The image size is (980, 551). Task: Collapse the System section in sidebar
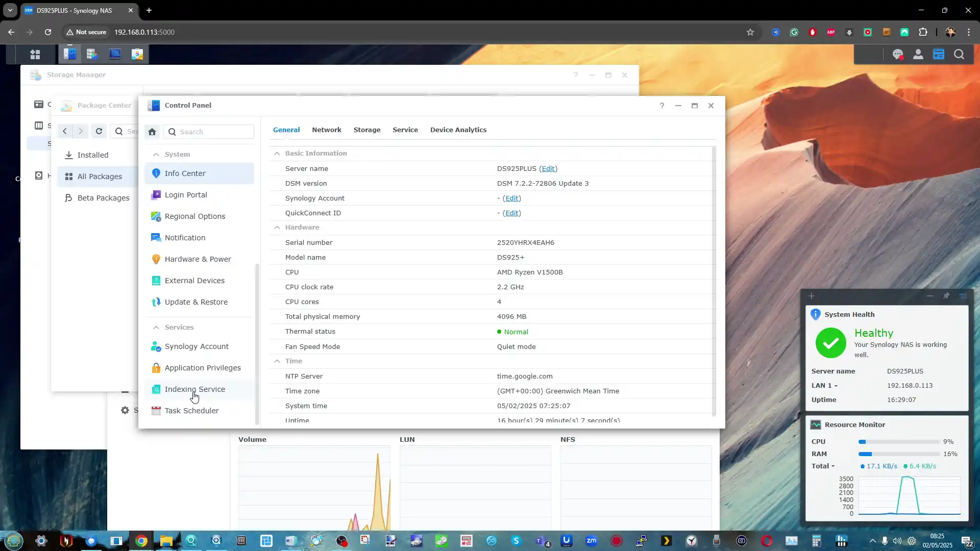[156, 154]
